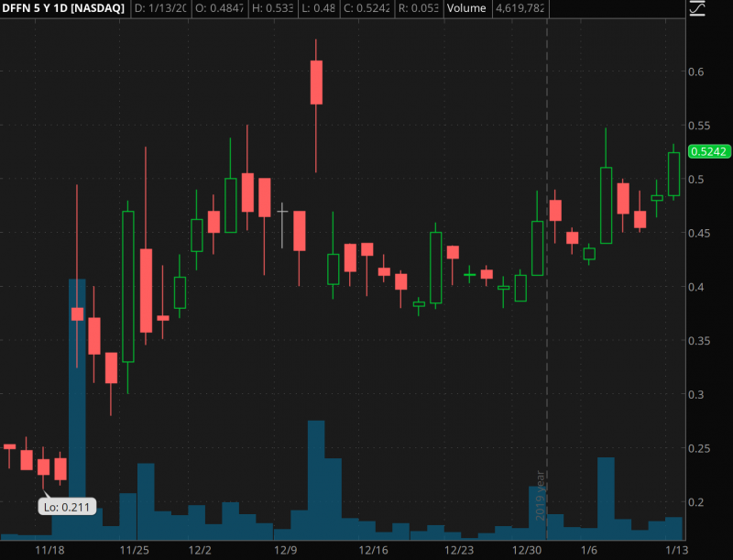Click the Lo: 0.211 low price label
Viewport: 733px width, 560px height.
point(66,504)
